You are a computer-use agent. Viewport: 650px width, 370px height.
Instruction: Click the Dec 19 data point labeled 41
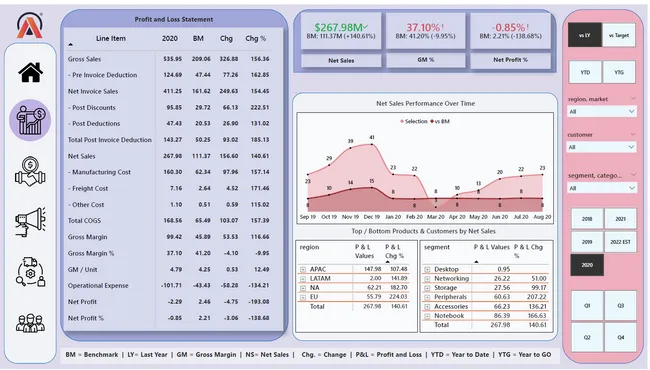pos(372,145)
